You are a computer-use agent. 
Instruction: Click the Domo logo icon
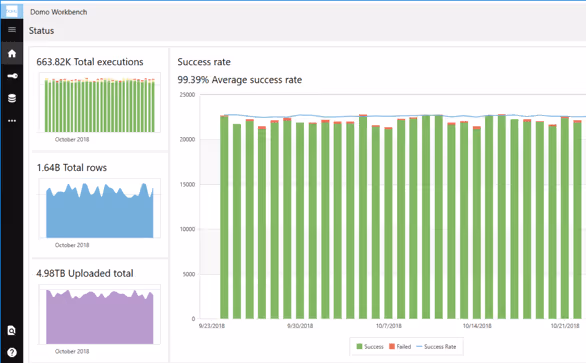tap(12, 12)
